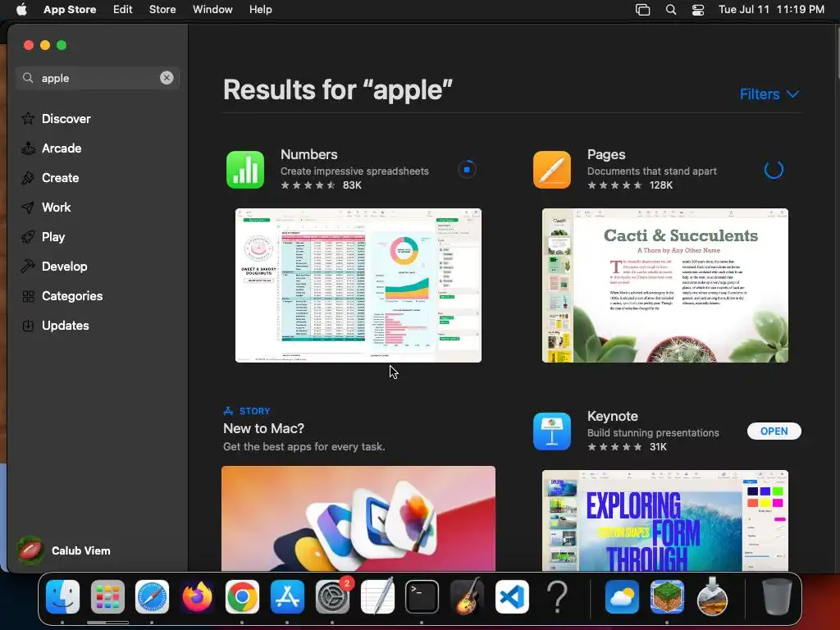Click the Stage Manager menu bar icon

click(x=642, y=10)
